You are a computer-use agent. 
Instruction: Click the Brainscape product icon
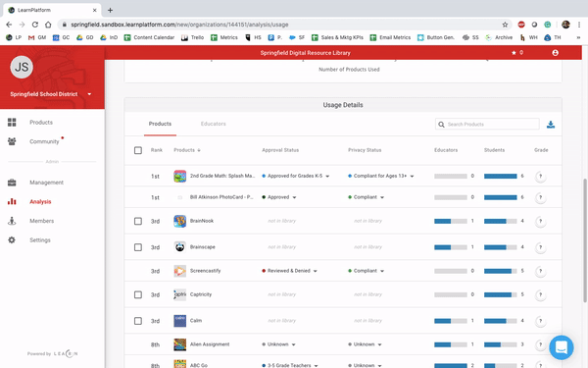[x=180, y=247]
